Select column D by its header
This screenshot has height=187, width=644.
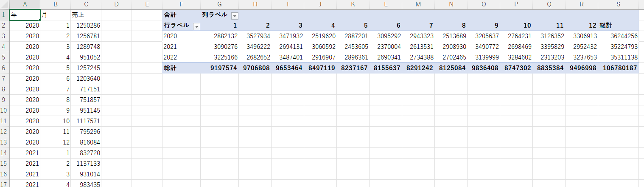point(116,5)
